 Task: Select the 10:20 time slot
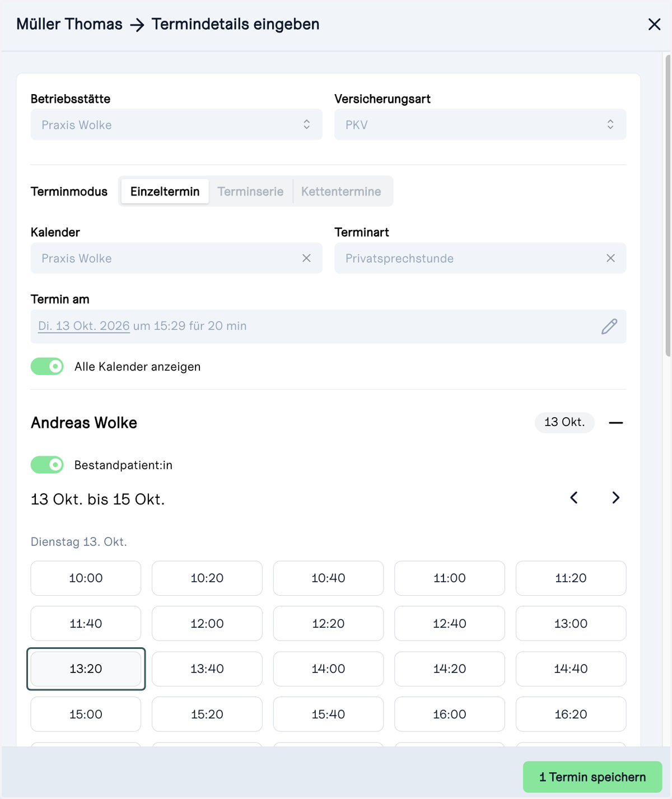click(x=207, y=578)
